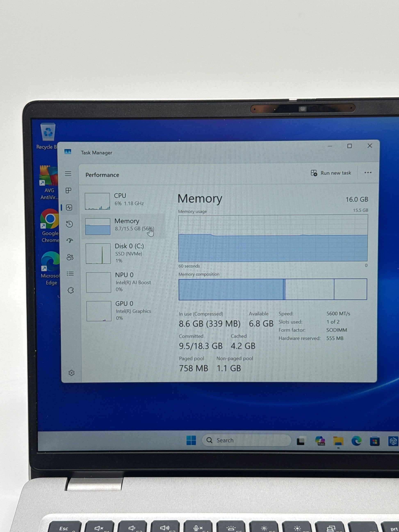Image resolution: width=399 pixels, height=532 pixels.
Task: Expand the hamburger navigation menu
Action: (68, 174)
